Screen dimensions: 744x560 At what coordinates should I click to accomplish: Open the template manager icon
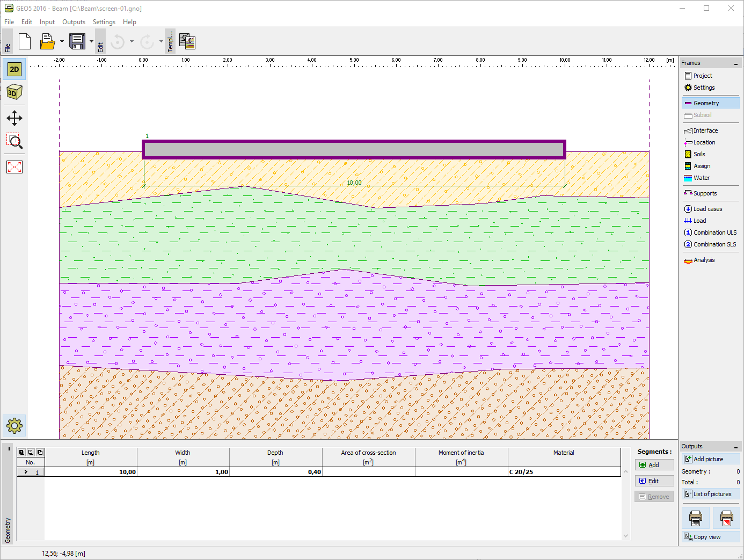pos(187,41)
